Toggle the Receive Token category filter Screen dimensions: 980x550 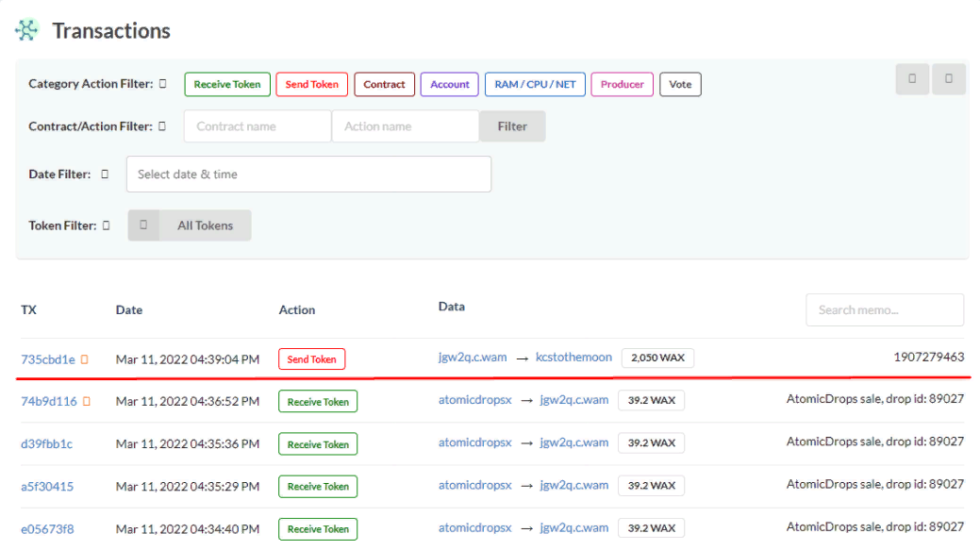point(227,84)
